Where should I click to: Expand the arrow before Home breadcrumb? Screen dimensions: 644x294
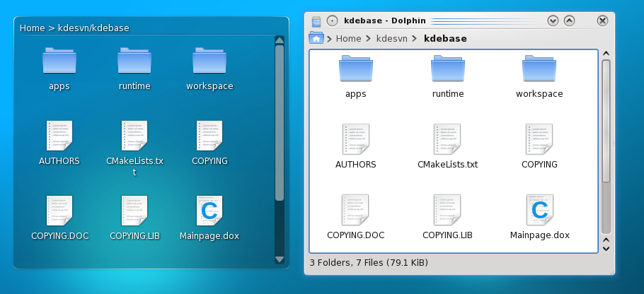pos(330,39)
